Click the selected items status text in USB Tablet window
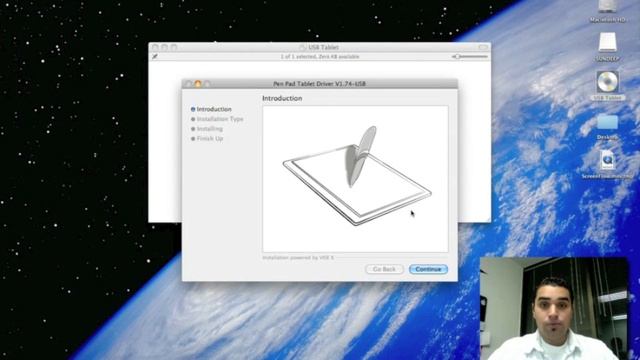Screen dimensions: 640x360 (x=320, y=57)
